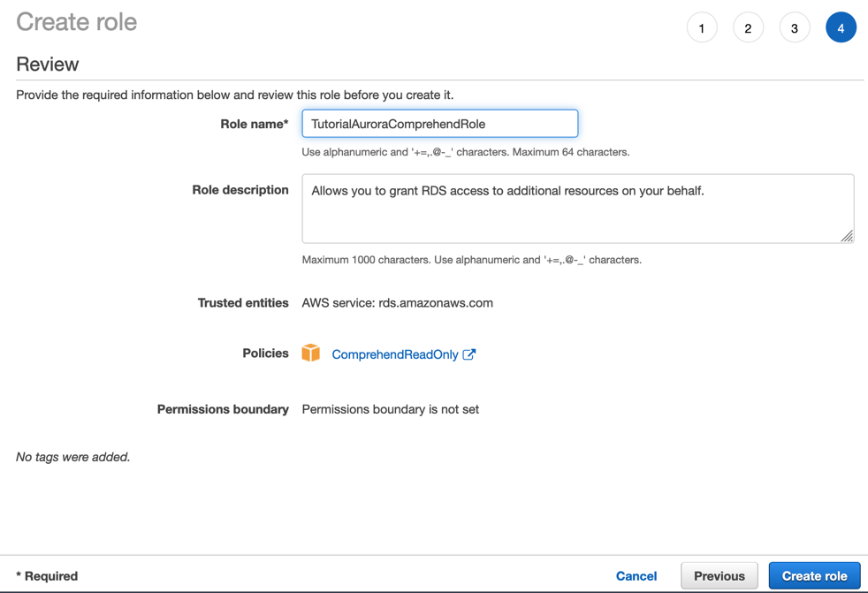This screenshot has width=868, height=593.
Task: Click the blue Create role button
Action: click(814, 576)
